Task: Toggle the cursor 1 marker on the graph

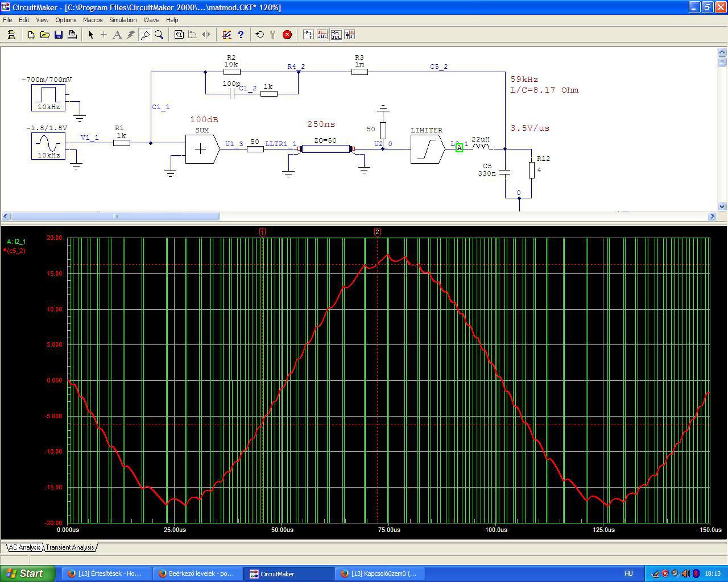Action: tap(262, 232)
